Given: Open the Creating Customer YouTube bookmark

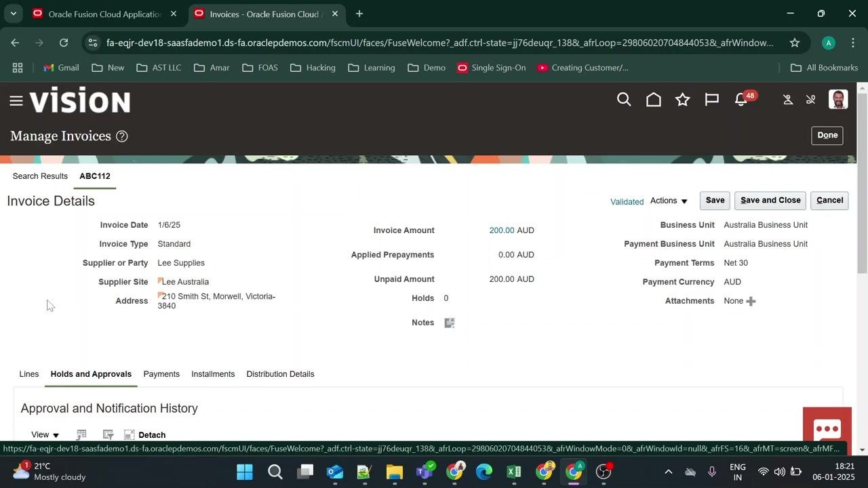Looking at the screenshot, I should click(583, 68).
